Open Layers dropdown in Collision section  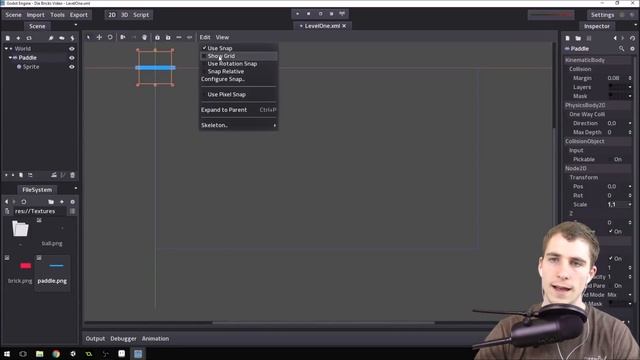pos(630,87)
